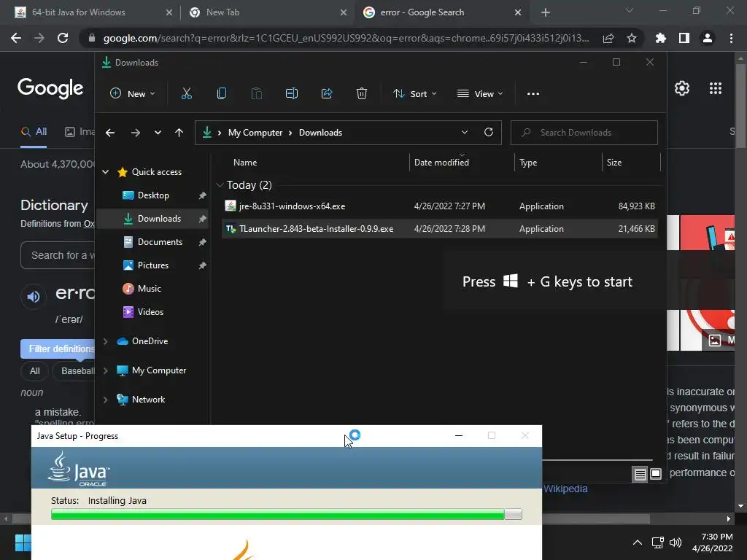Click the Cut scissors icon in Explorer toolbar

coord(187,94)
